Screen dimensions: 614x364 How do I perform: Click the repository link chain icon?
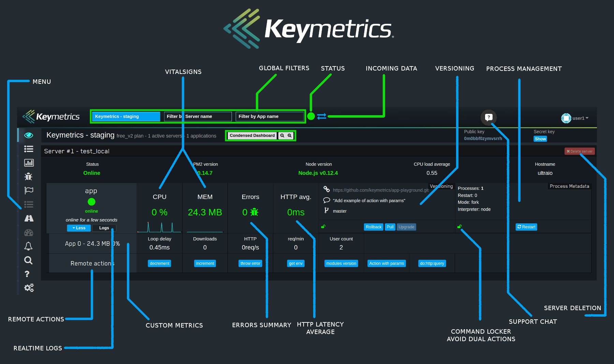326,189
